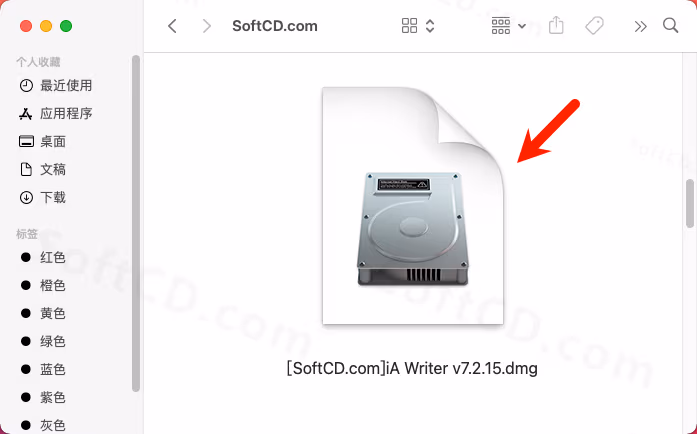Screen dimensions: 697x434
Task: Select the 红色 tag
Action: pos(43,257)
